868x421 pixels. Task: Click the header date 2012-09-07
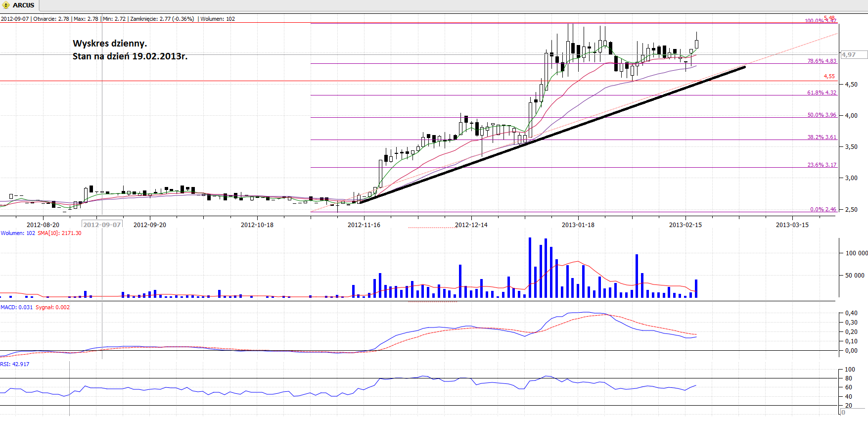15,19
